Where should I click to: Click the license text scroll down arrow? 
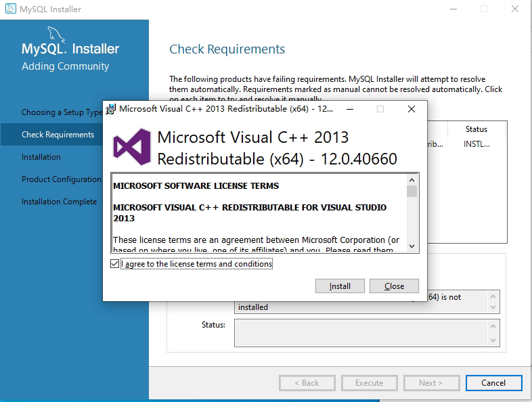pos(412,246)
